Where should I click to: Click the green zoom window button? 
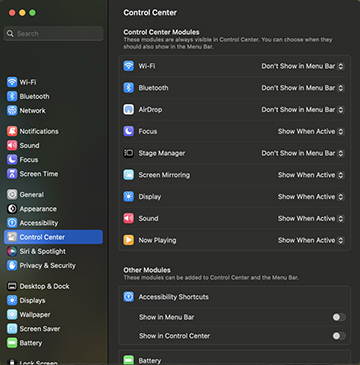(x=32, y=13)
